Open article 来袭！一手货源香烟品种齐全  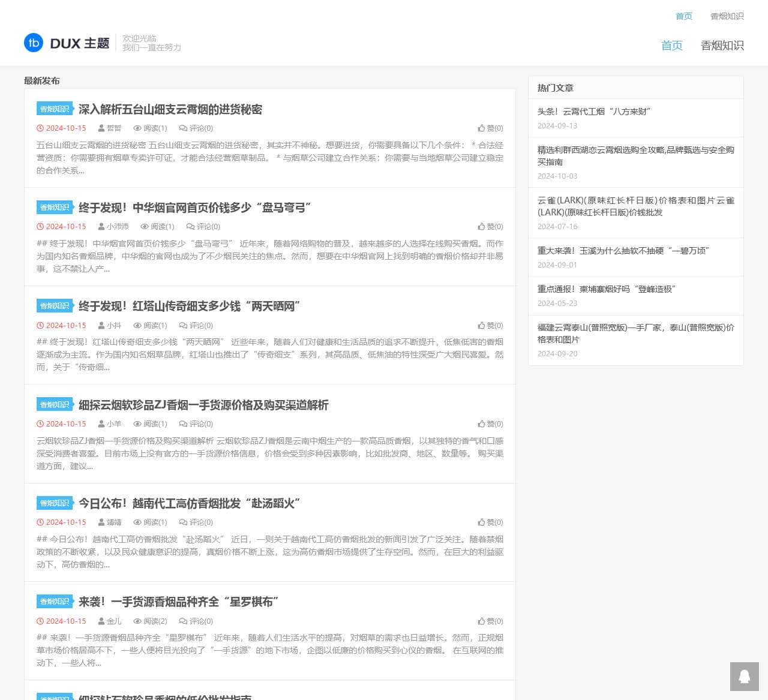click(179, 602)
